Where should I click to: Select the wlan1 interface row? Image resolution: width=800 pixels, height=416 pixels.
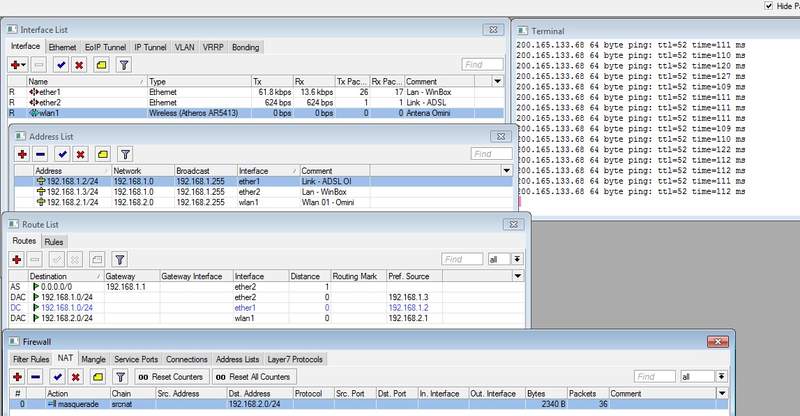click(x=256, y=113)
